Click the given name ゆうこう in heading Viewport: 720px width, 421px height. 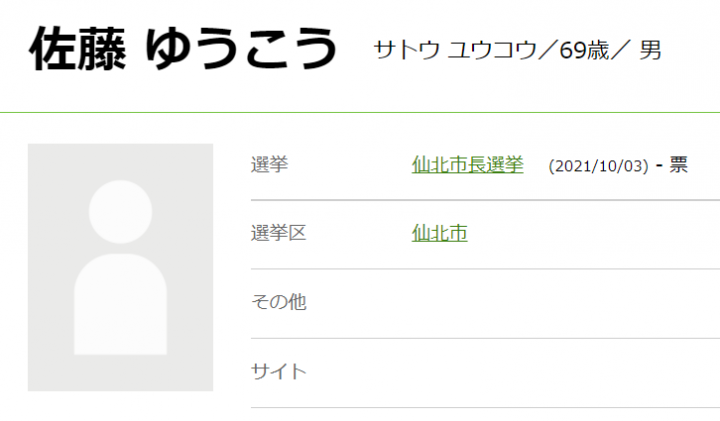coord(240,48)
